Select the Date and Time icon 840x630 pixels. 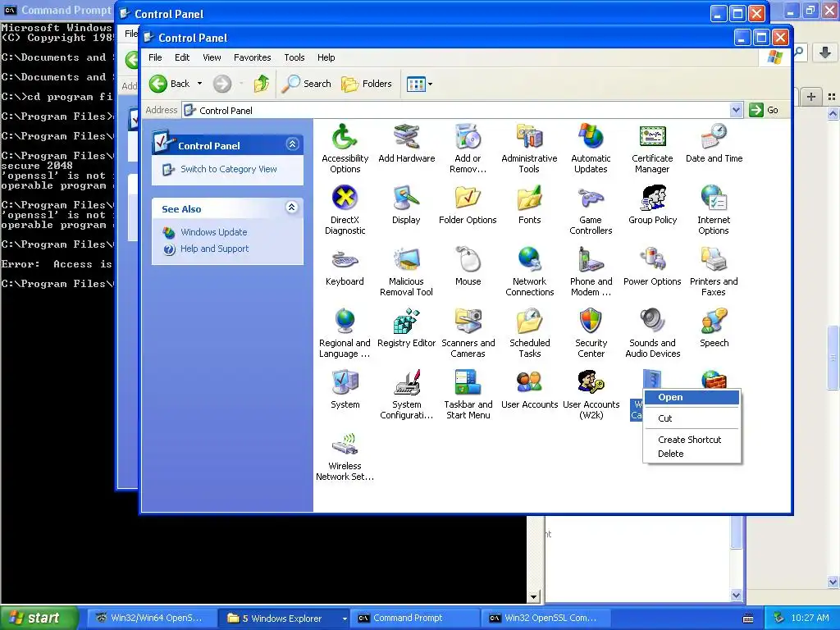714,137
